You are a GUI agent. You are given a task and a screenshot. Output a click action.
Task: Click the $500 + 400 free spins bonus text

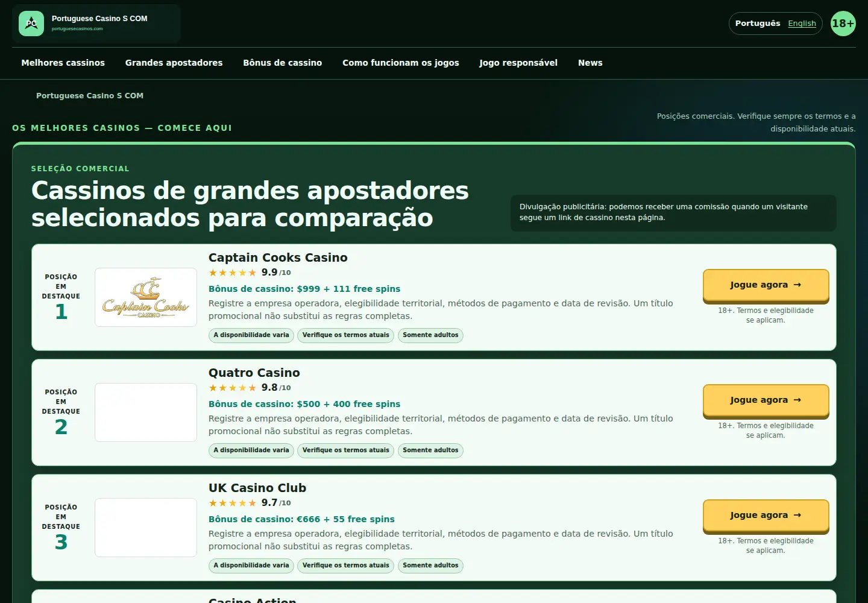348,404
